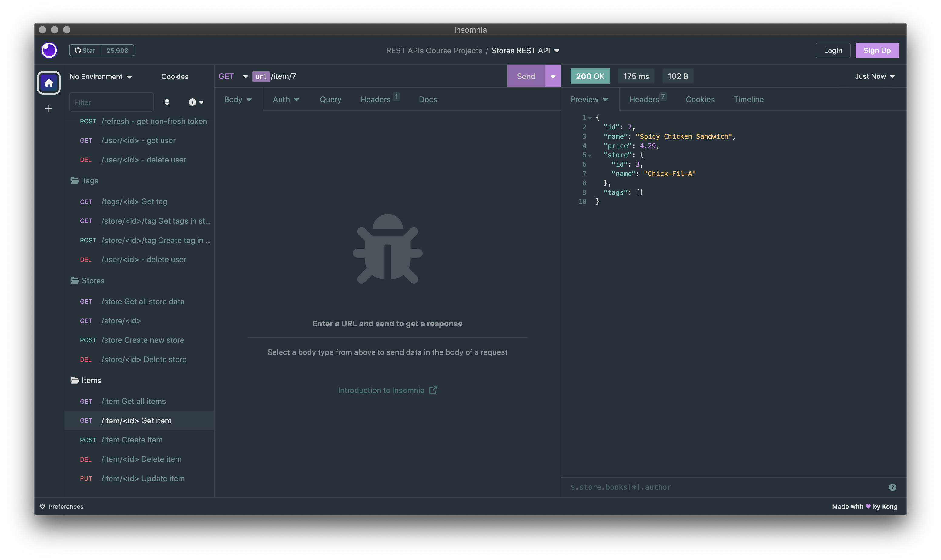Click the 200 OK status badge
This screenshot has height=560, width=941.
tap(590, 76)
